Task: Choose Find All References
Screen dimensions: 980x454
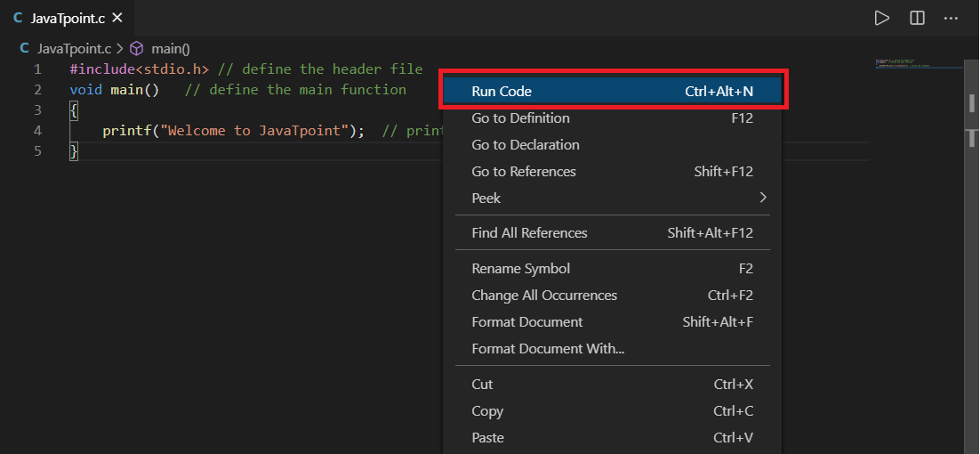Action: pos(612,233)
